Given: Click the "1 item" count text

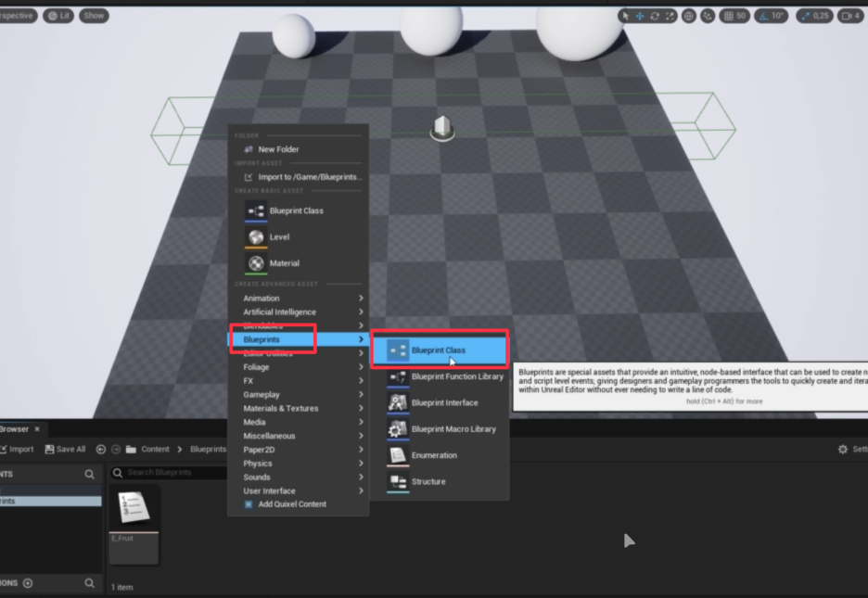Looking at the screenshot, I should pyautogui.click(x=121, y=588).
